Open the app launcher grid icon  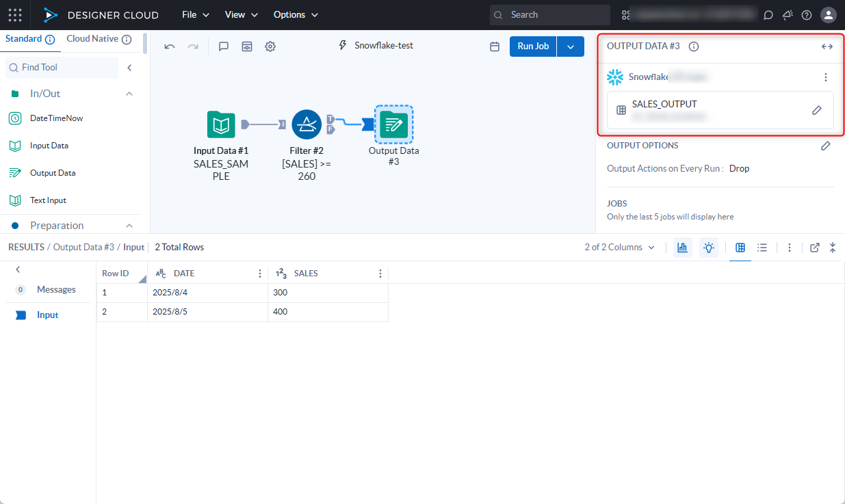tap(15, 14)
